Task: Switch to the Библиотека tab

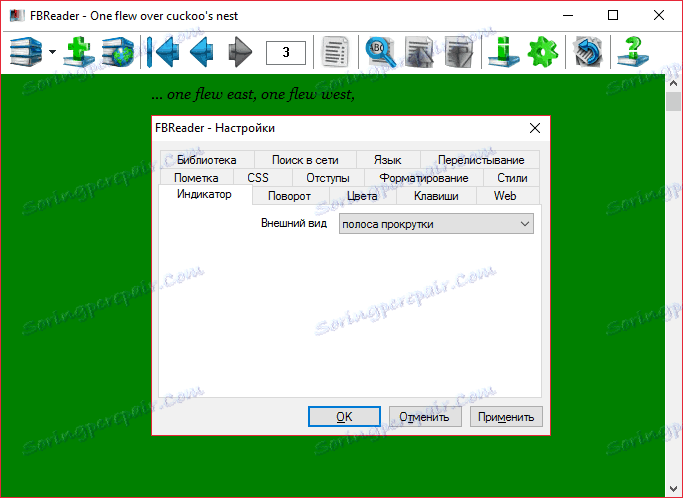Action: point(206,160)
